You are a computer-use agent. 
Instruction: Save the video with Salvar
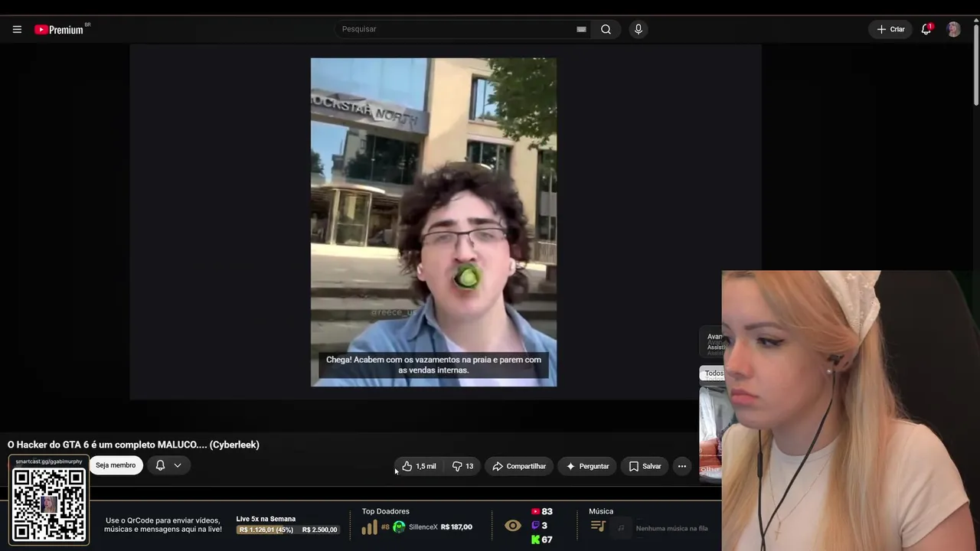coord(645,466)
